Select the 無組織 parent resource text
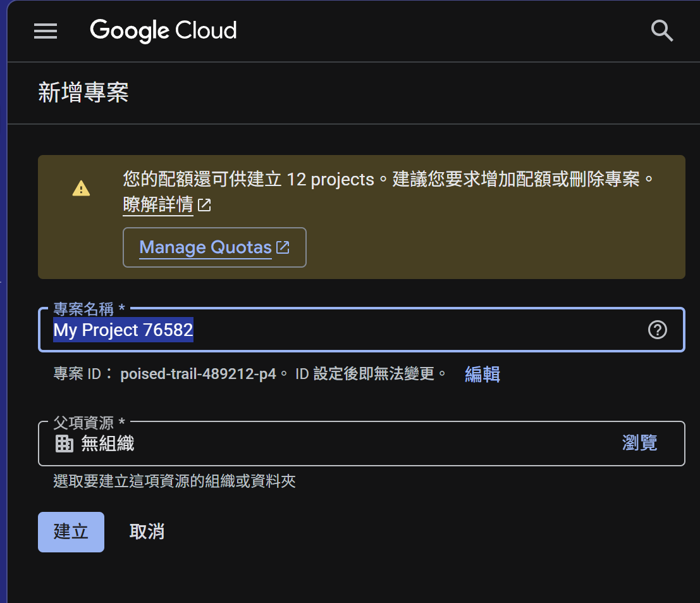The height and width of the screenshot is (603, 700). point(107,444)
